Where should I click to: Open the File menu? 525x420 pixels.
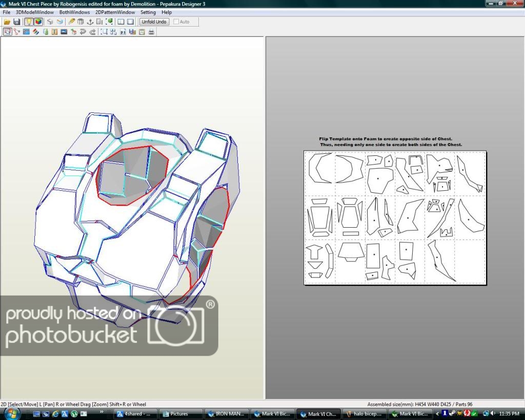(6, 12)
